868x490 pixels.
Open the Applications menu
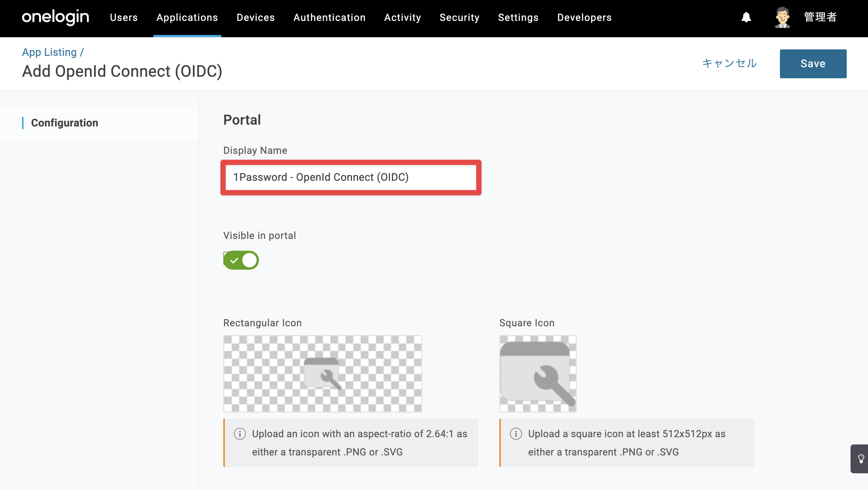pos(187,17)
